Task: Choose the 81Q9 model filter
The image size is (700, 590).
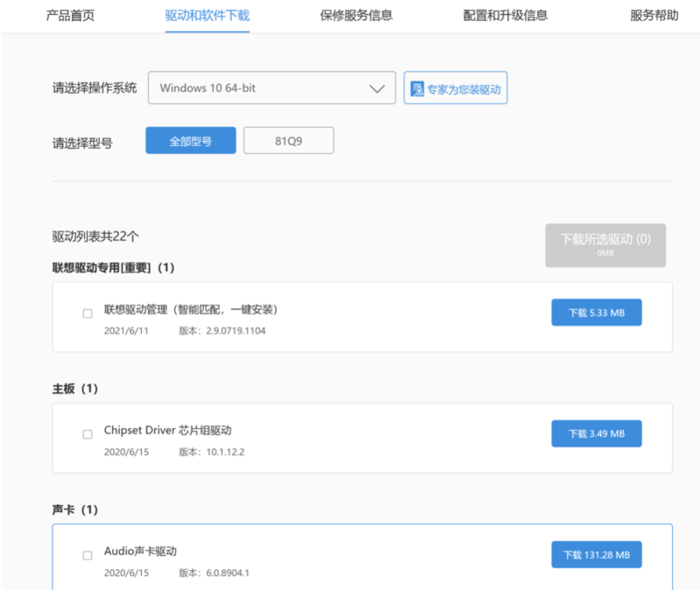Action: tap(288, 140)
